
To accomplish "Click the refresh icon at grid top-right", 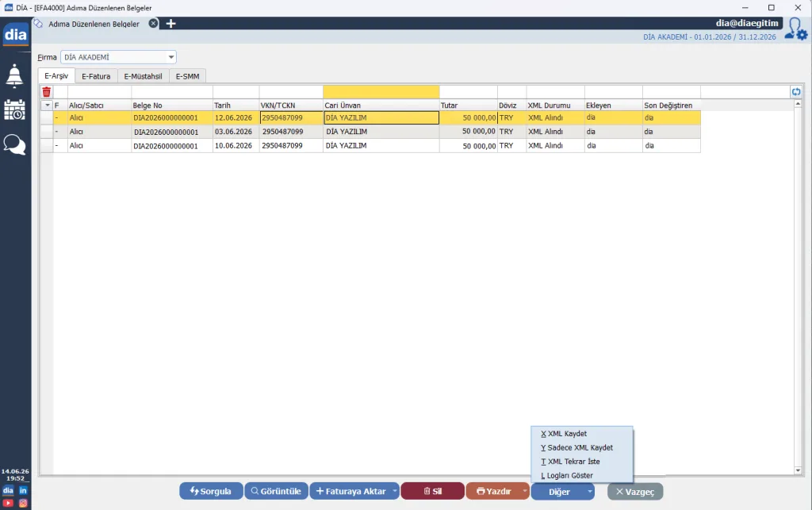I will 796,92.
